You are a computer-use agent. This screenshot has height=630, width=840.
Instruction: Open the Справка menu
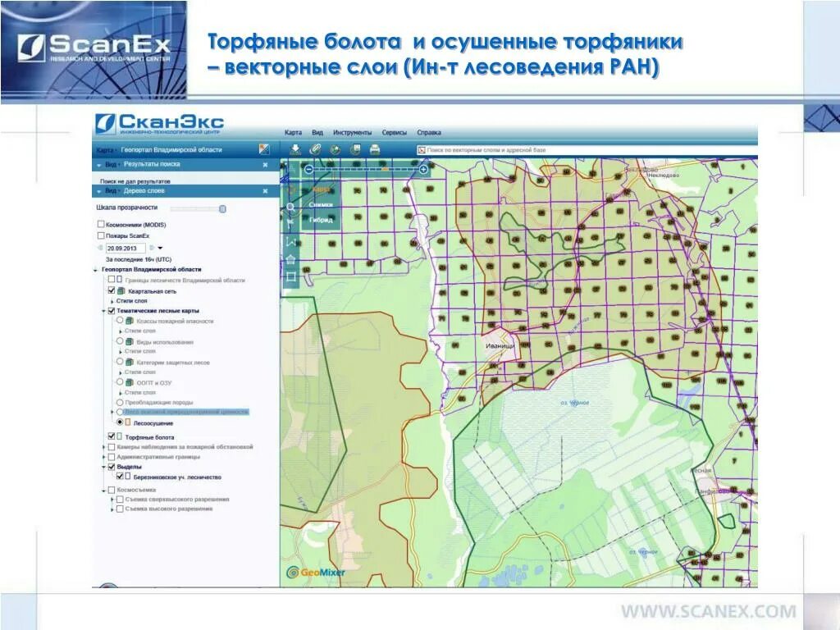click(x=429, y=132)
